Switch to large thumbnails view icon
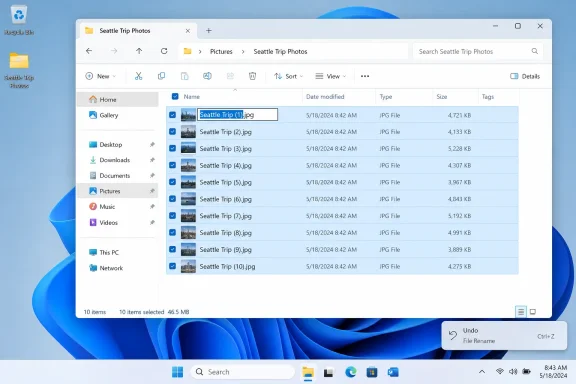 pos(533,312)
